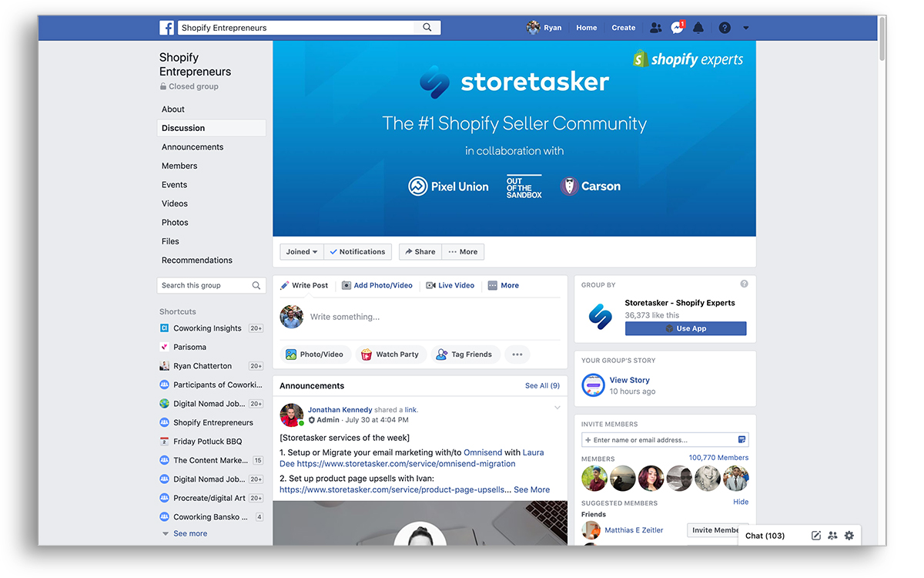Open the chat settings gear icon
The image size is (924, 578).
coord(849,536)
